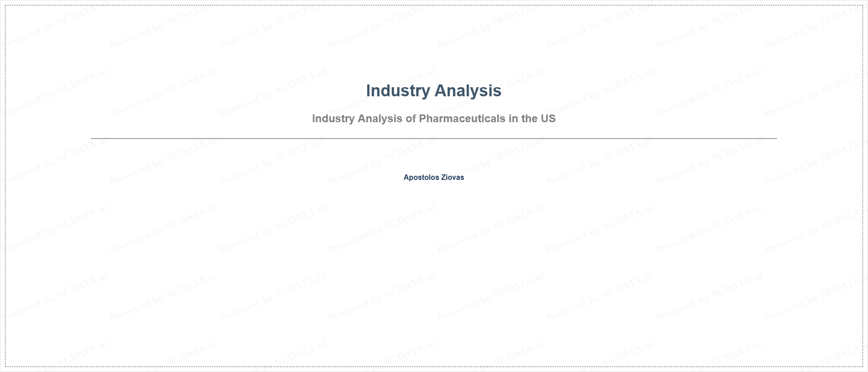Click the words "in the" in the subtitle
This screenshot has width=868, height=372.
[523, 119]
